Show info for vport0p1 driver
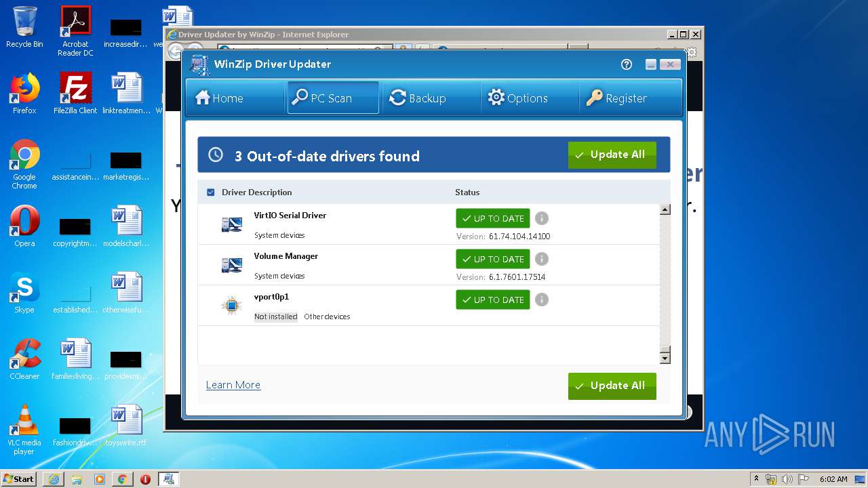The image size is (868, 488). [542, 300]
